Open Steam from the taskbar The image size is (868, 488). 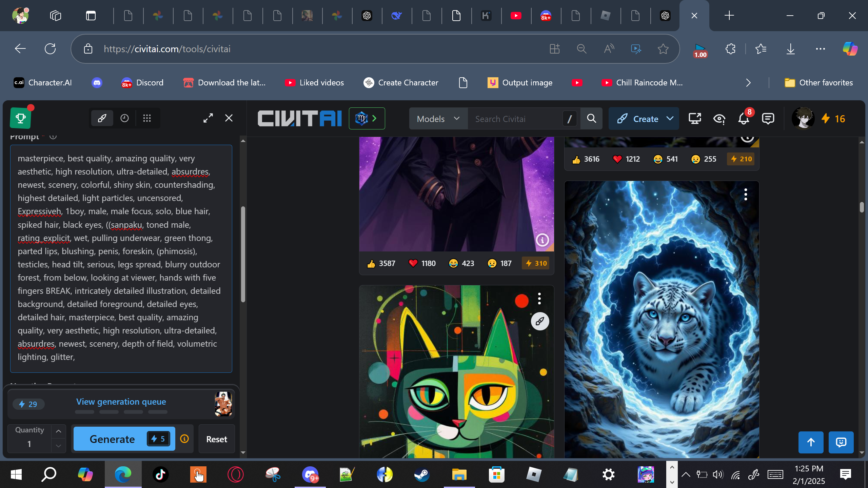pos(422,474)
